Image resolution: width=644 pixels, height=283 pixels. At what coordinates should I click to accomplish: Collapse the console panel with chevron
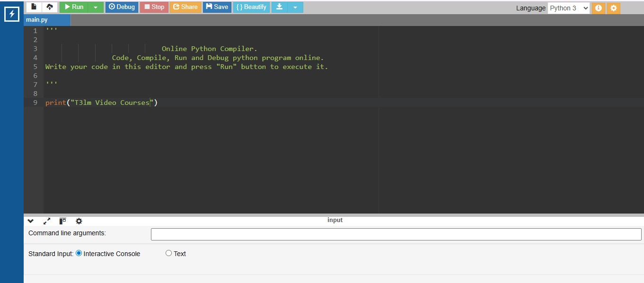(x=31, y=221)
